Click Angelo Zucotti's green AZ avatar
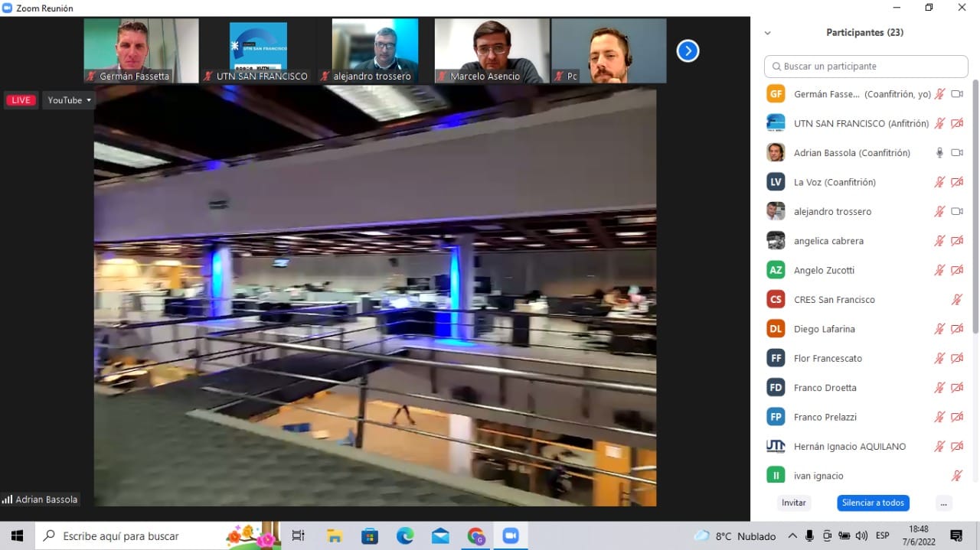This screenshot has width=980, height=550. point(776,270)
